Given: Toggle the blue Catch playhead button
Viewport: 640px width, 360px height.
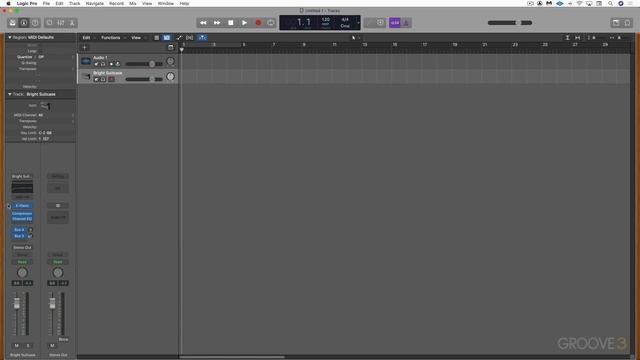Looking at the screenshot, I should pyautogui.click(x=202, y=38).
